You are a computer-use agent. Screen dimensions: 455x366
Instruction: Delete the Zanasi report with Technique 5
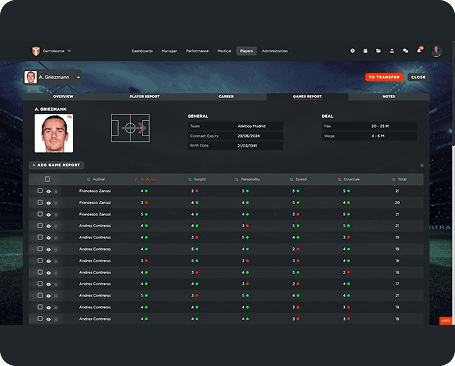click(56, 215)
